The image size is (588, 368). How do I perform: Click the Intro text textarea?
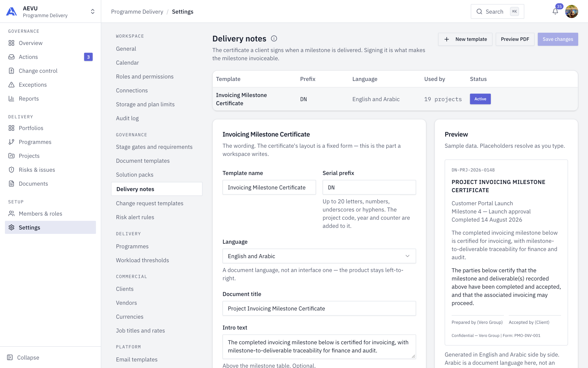319,347
